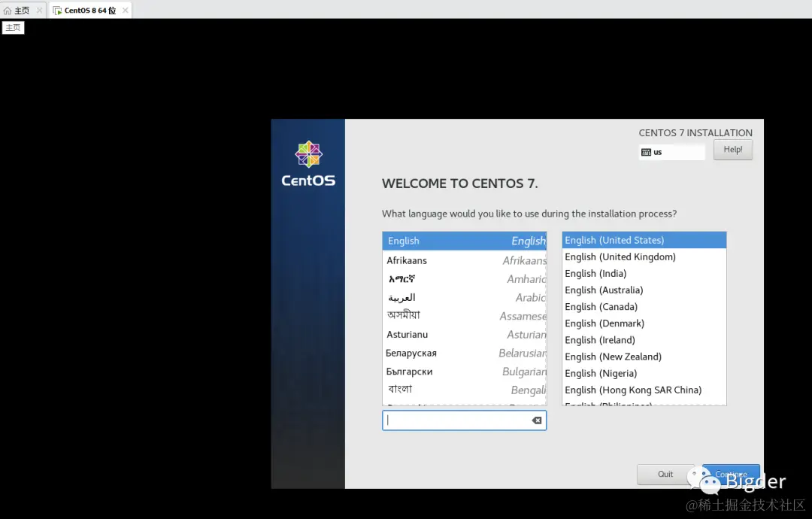Select English (Hong Kong SAR China) locale
812x519 pixels.
click(644, 390)
